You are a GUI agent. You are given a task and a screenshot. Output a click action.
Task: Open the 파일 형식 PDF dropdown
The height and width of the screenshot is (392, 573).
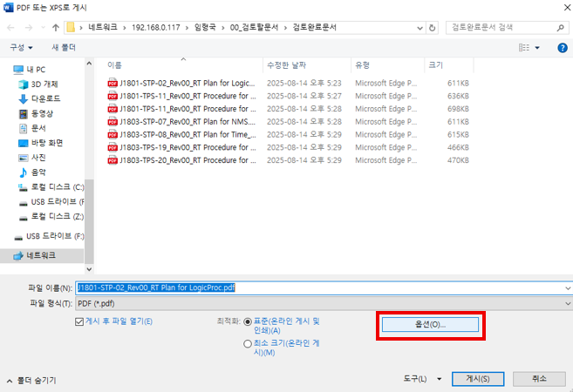323,302
